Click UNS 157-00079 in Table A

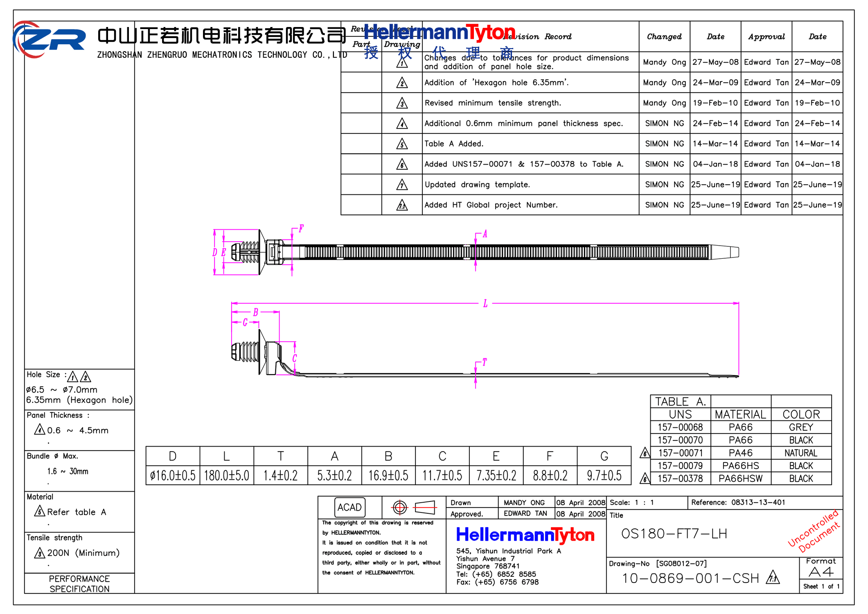(x=680, y=466)
